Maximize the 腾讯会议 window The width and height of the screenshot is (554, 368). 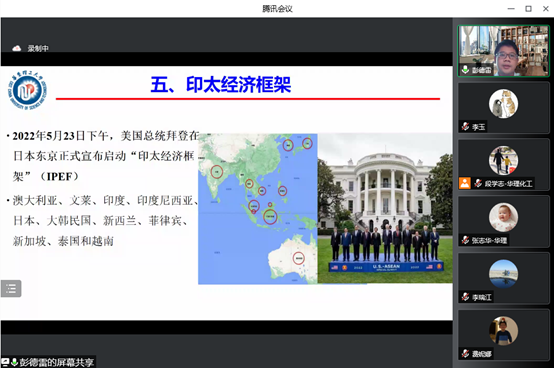click(x=528, y=8)
